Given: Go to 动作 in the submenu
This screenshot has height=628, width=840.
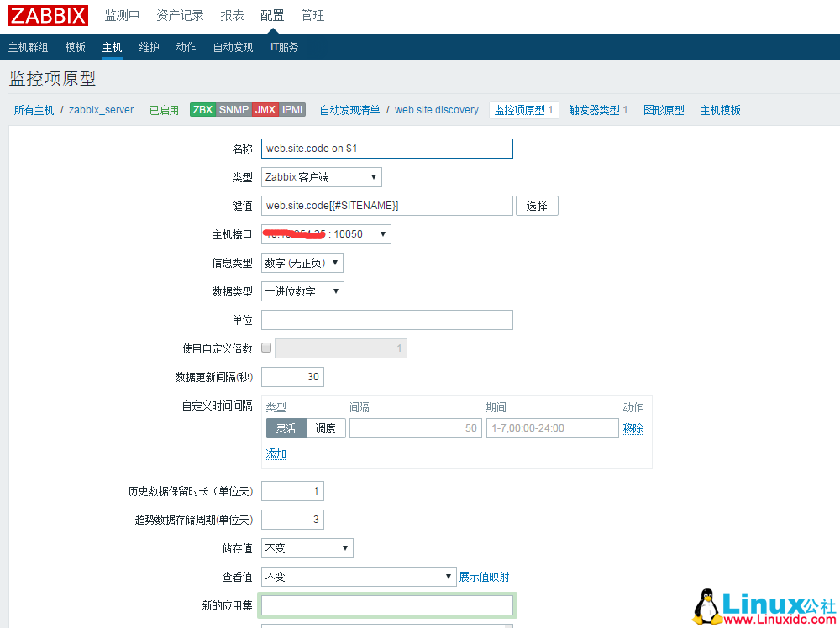Looking at the screenshot, I should [186, 47].
